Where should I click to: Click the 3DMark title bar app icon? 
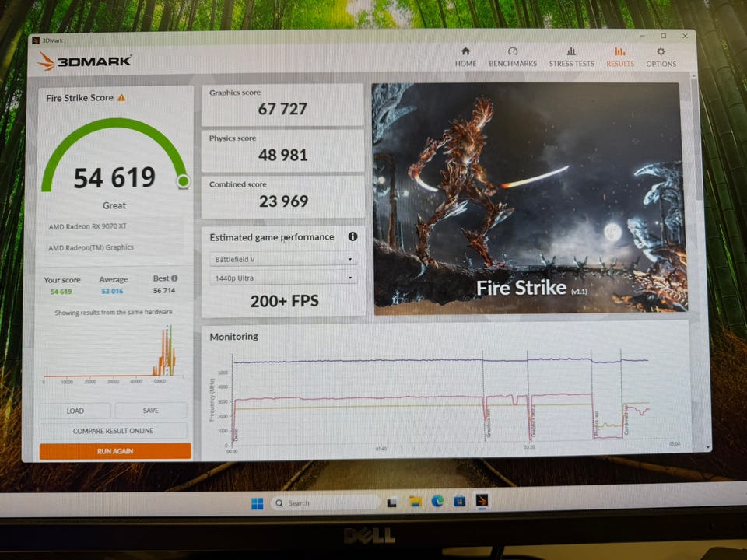(36, 40)
